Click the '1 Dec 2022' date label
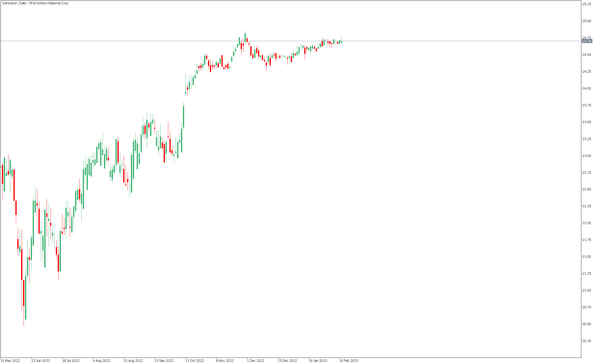Viewport: 596px width, 364px height. click(x=256, y=361)
